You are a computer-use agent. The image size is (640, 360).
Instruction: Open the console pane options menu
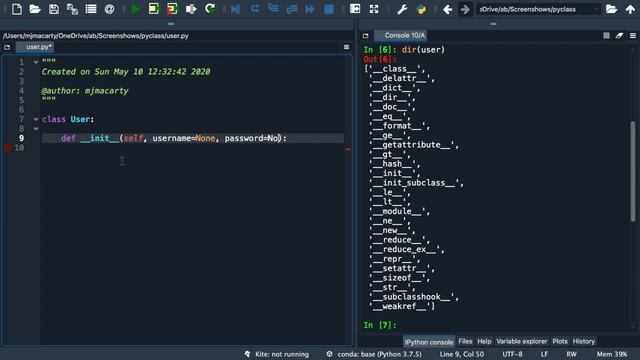tap(633, 36)
